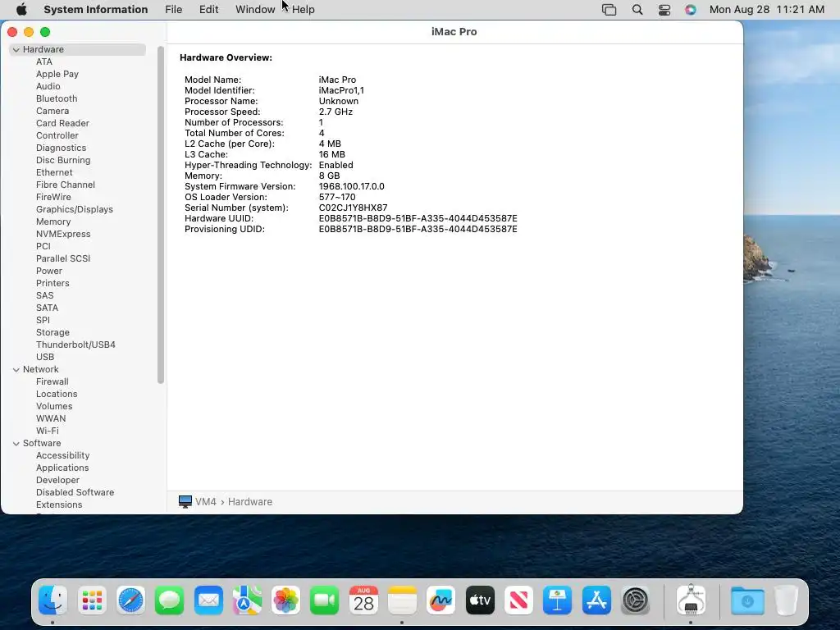Select NVMExpress in the sidebar

pyautogui.click(x=63, y=234)
